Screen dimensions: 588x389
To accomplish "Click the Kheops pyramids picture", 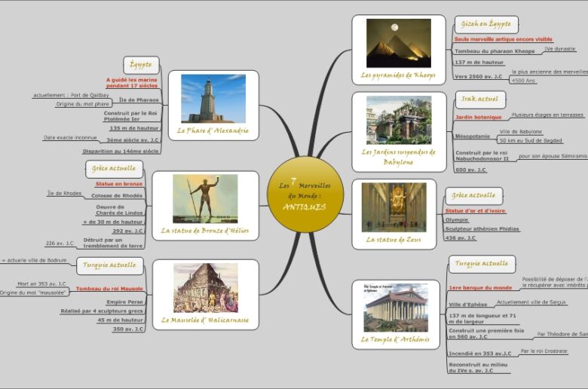I will click(x=398, y=43).
